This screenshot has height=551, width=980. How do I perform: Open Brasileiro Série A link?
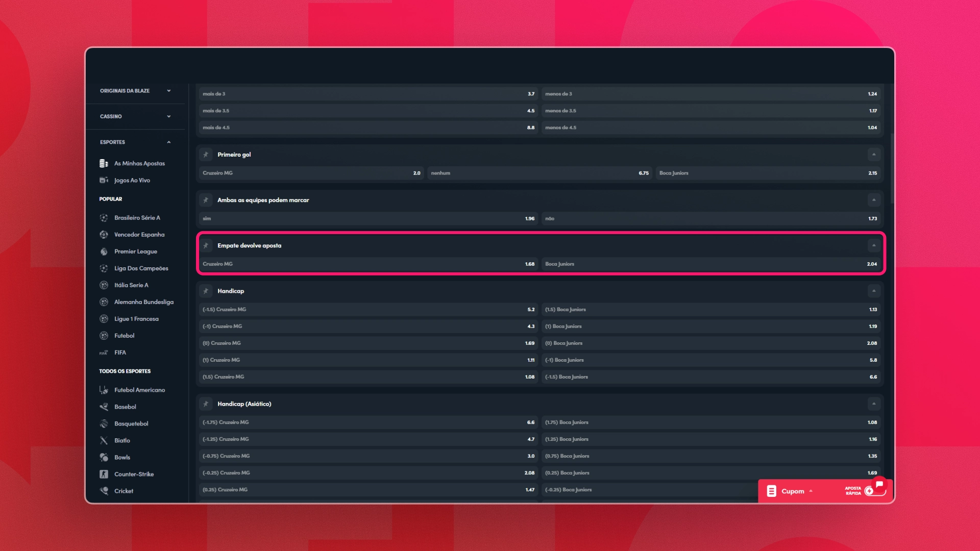137,218
